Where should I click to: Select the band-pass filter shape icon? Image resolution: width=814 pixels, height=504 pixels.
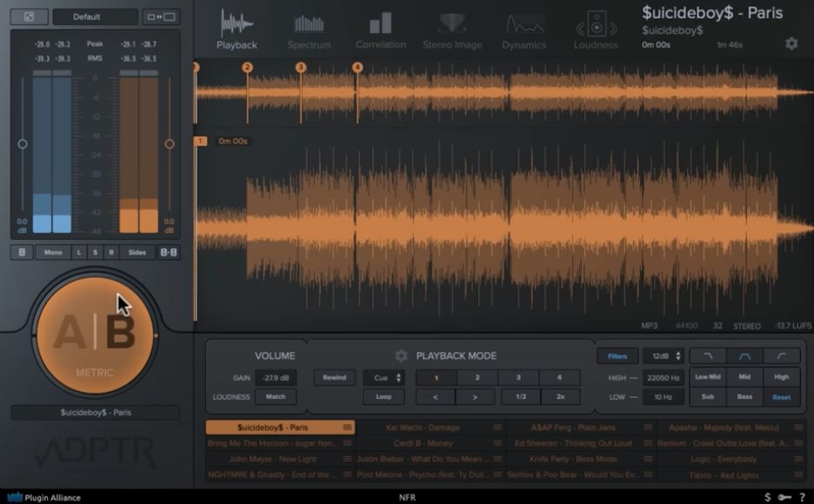[744, 356]
